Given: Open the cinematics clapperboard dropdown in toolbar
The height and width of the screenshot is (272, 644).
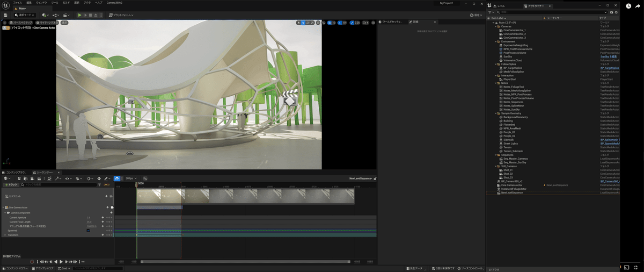Looking at the screenshot, I should pos(66,15).
